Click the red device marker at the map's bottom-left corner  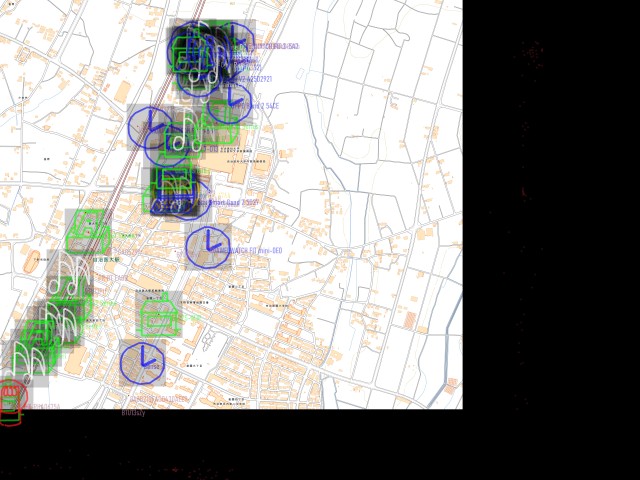[10, 400]
